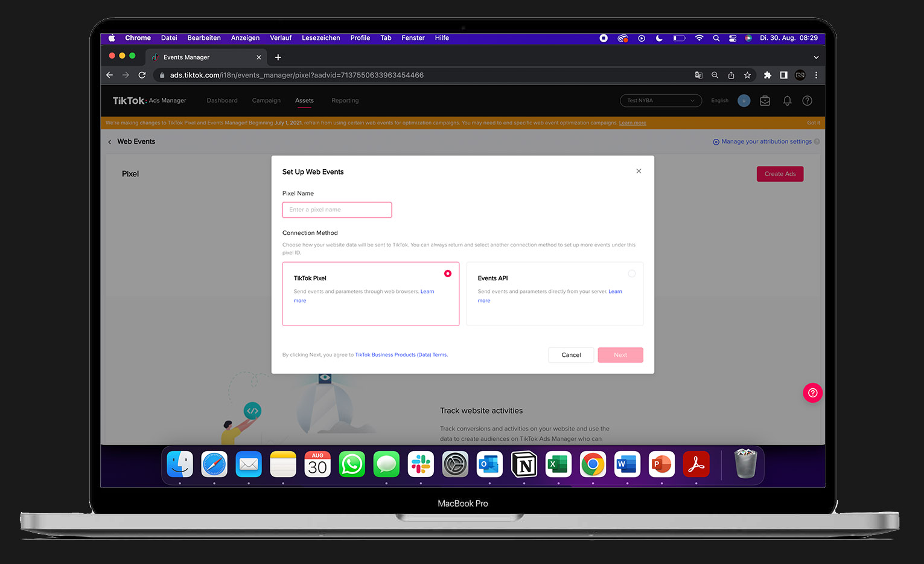
Task: Open PowerPoint from the dock
Action: coord(661,464)
